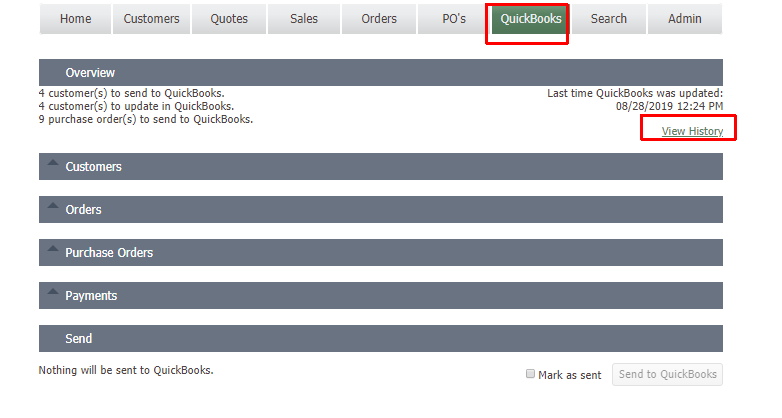Click '4 customer(s) to send to QuickBooks.' text
Viewport: 782px width, 418px height.
(x=132, y=93)
